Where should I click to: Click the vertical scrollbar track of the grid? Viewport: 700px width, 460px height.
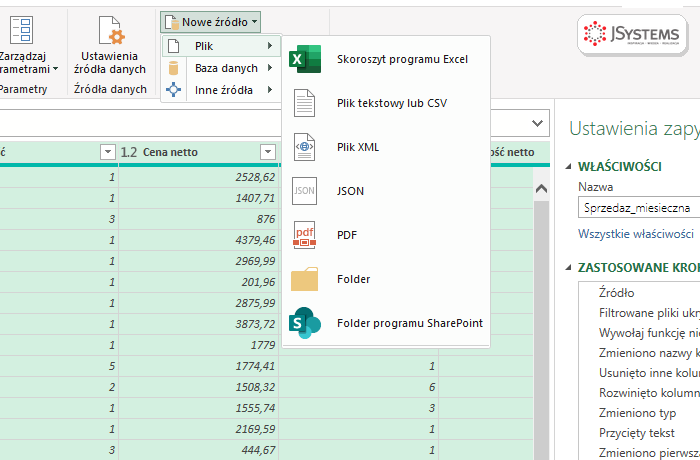point(541,330)
